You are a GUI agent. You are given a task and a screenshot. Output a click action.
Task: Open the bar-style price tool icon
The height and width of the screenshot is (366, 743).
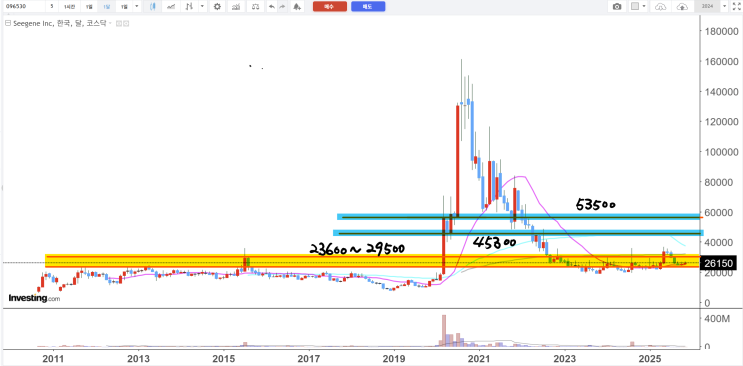pyautogui.click(x=189, y=7)
